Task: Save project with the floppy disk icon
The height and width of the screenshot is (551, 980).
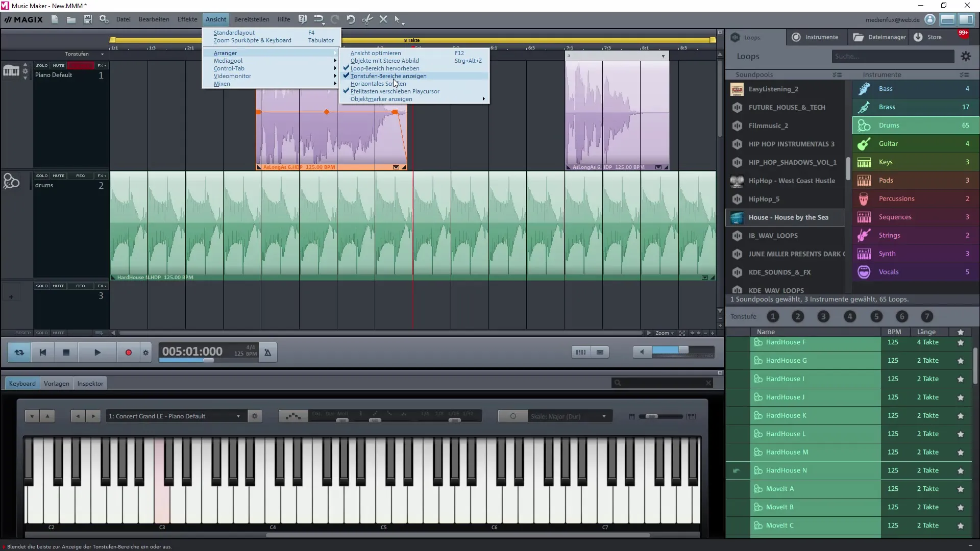Action: [88, 19]
